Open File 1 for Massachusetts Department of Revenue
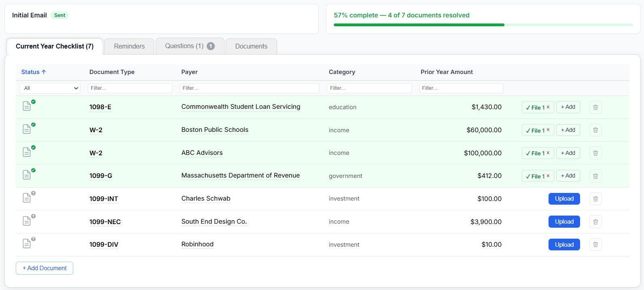Image resolution: width=644 pixels, height=290 pixels. click(535, 176)
